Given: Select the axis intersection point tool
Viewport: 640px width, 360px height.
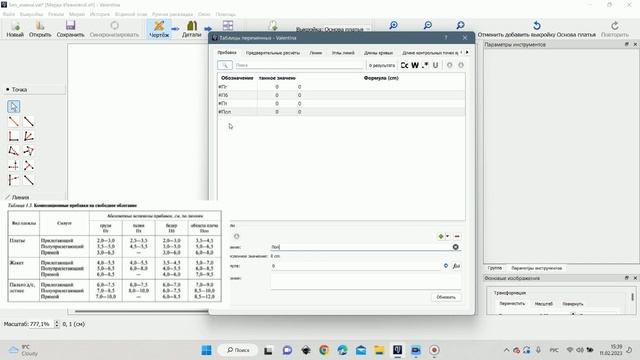Looking at the screenshot, I should pyautogui.click(x=13, y=165).
